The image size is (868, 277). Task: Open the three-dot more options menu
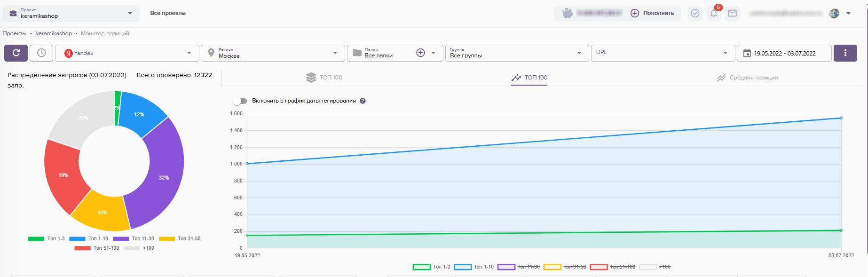coord(845,53)
